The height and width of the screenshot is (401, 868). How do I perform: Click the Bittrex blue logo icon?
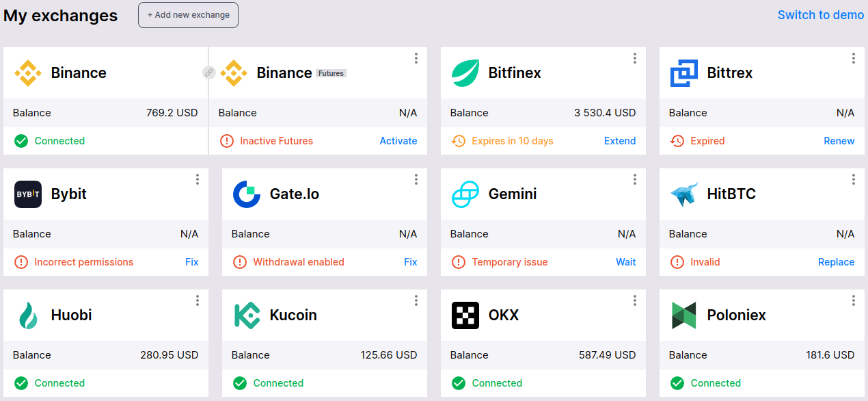(x=683, y=73)
